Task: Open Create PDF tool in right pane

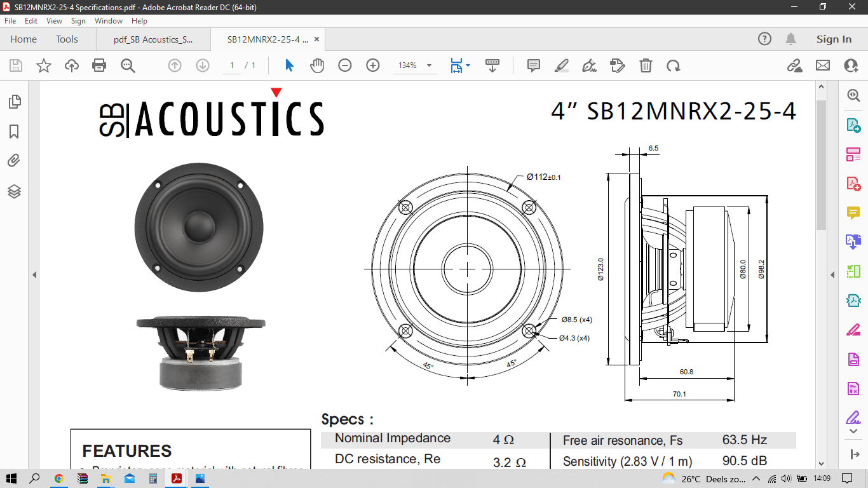Action: pyautogui.click(x=853, y=184)
